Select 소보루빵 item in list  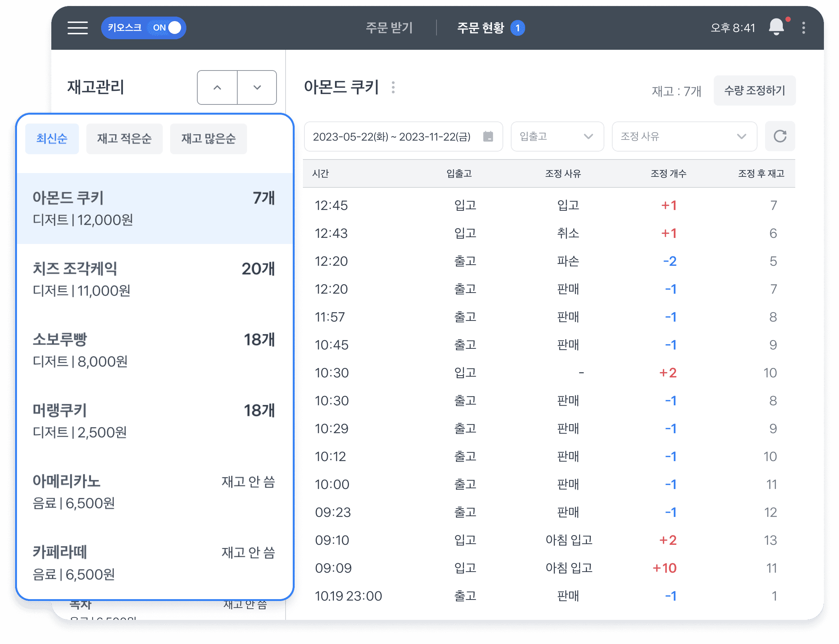point(154,350)
